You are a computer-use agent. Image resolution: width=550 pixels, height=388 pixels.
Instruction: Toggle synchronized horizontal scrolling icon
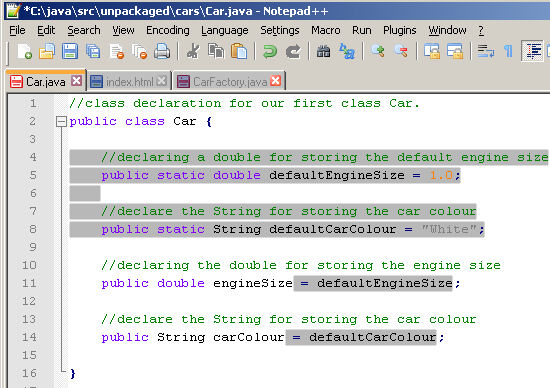coord(455,52)
